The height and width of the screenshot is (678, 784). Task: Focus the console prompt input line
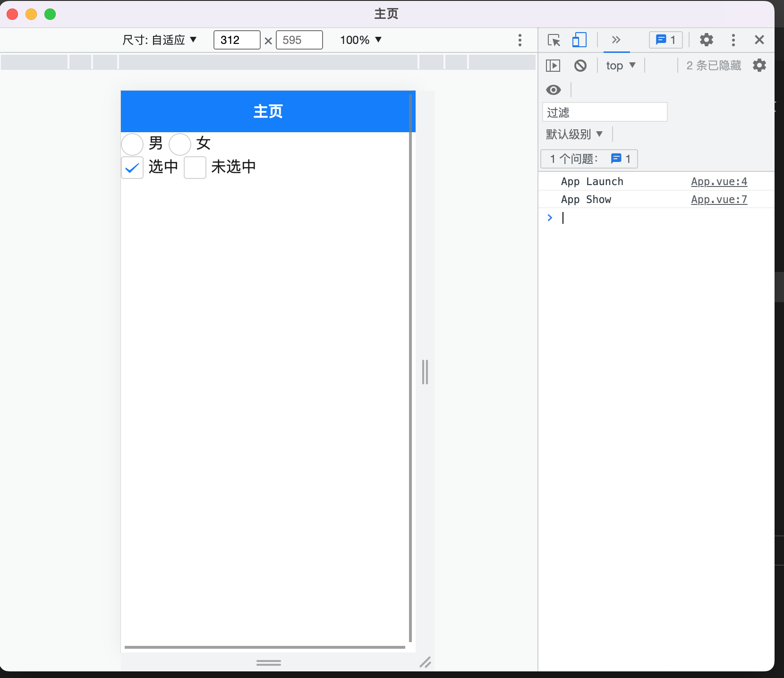[661, 218]
